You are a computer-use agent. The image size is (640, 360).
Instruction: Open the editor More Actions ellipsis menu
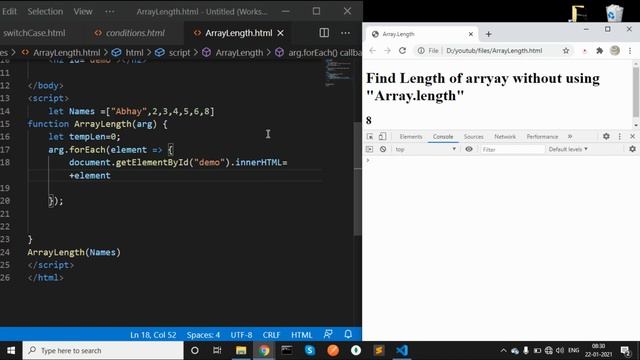345,33
